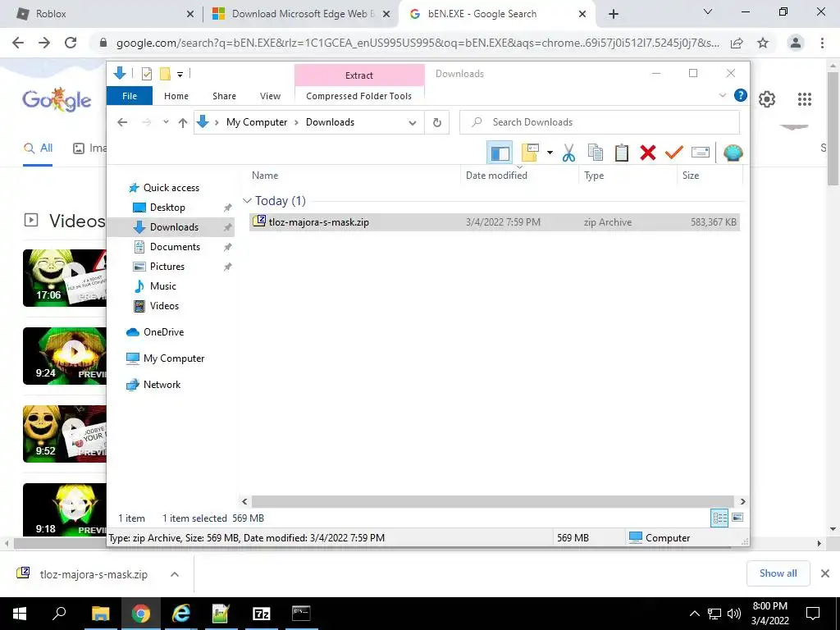Click Show all downloads button

[x=778, y=573]
